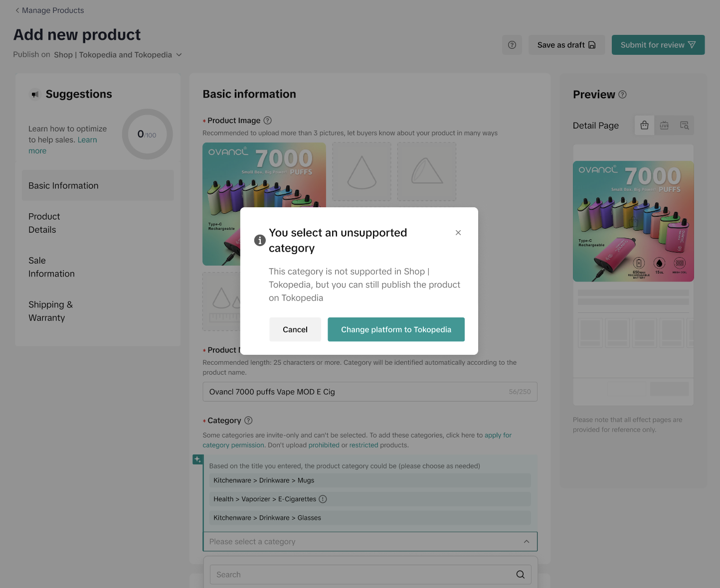The width and height of the screenshot is (720, 588).
Task: Collapse the Please select a category dropdown
Action: (527, 542)
